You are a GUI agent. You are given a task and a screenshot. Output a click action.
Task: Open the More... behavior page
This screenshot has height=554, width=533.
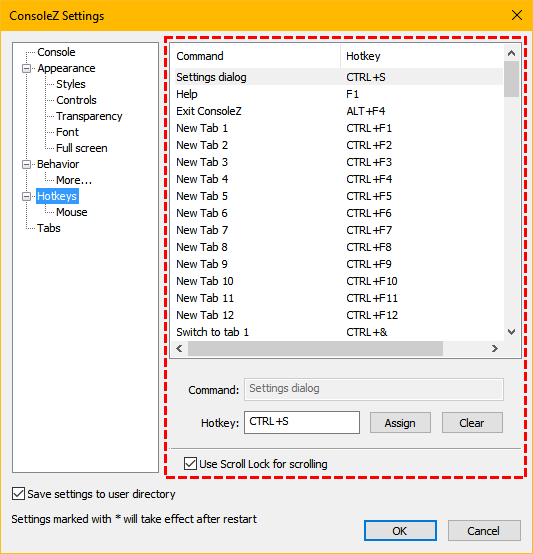pyautogui.click(x=74, y=180)
